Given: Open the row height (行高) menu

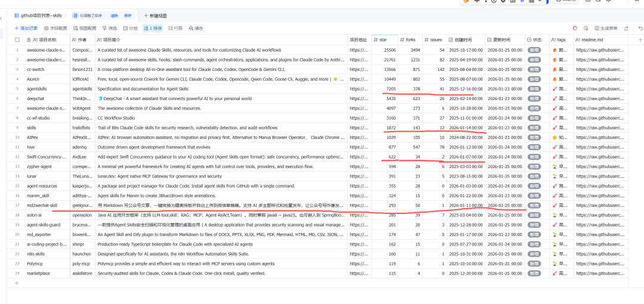Looking at the screenshot, I should tap(175, 28).
